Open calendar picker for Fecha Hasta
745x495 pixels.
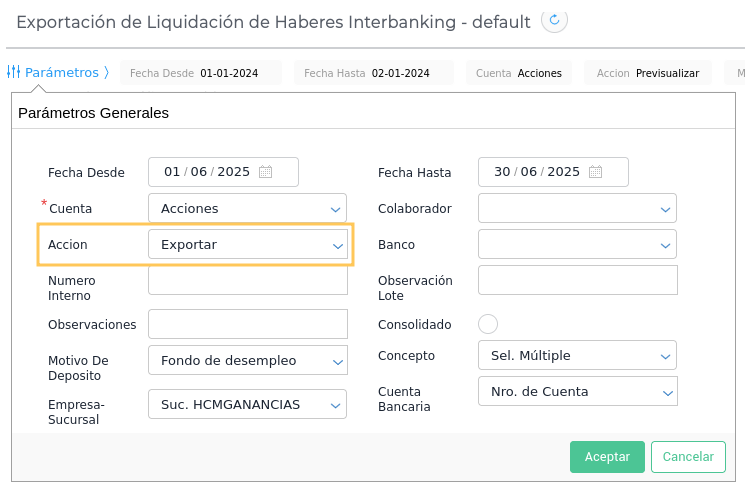595,172
